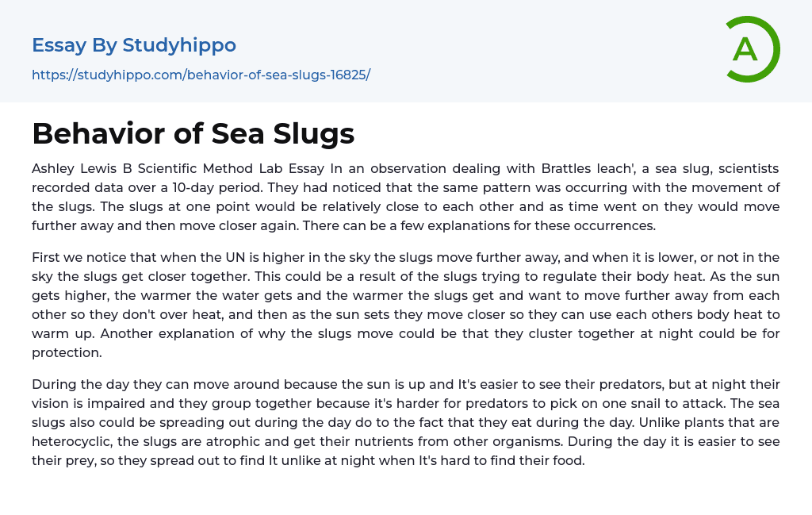Screen dimensions: 812x515
Task: Click the word "Studyhippo" in the header
Action: point(179,45)
